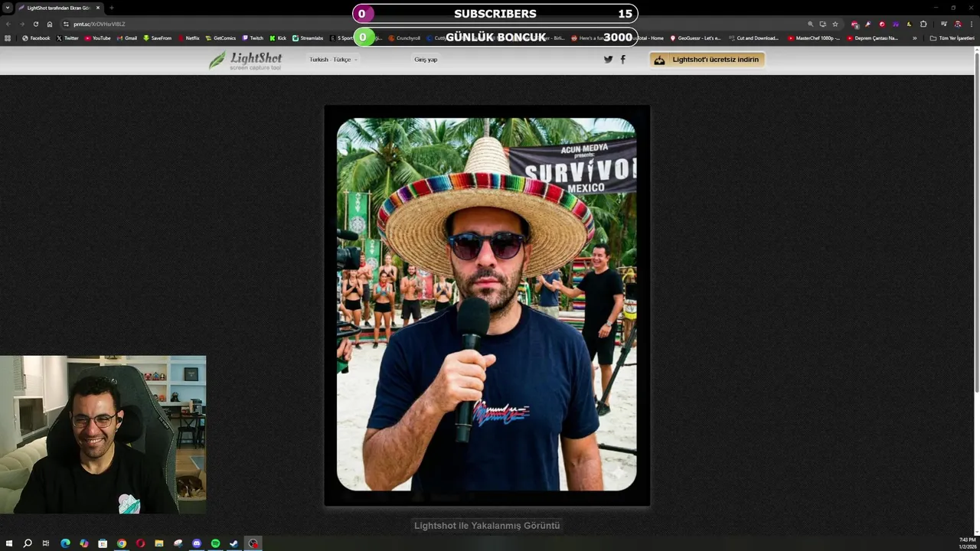Open a new browser tab with plus icon
The height and width of the screenshot is (551, 980).
click(x=111, y=8)
